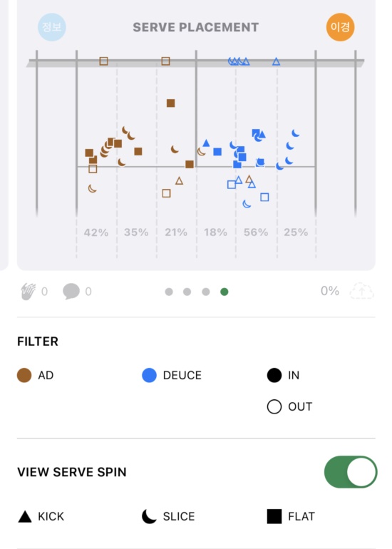Screen dimensions: 392x549
Task: Select the SLICE crescent serve icon
Action: point(149,516)
